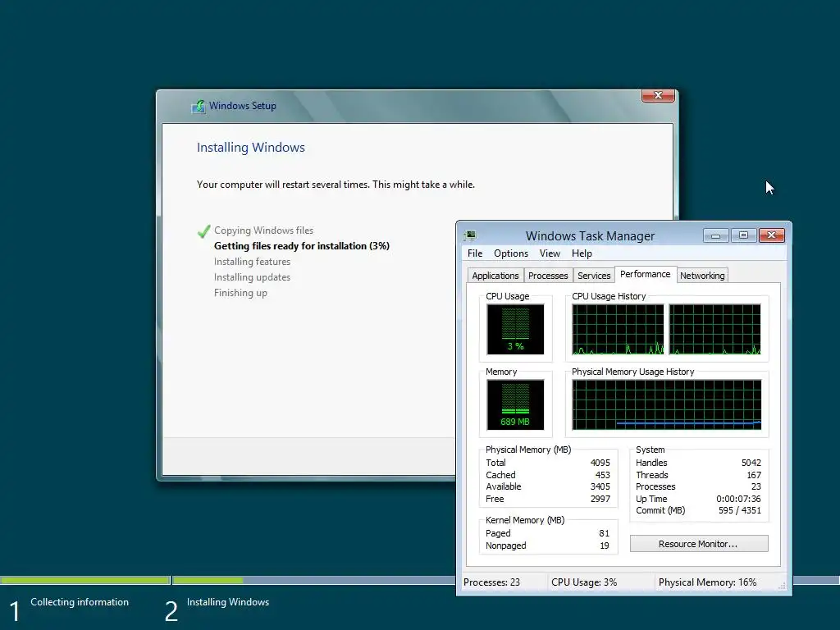Click the '1 Collecting information' stage label
Viewport: 840px width, 630px height.
click(x=69, y=609)
